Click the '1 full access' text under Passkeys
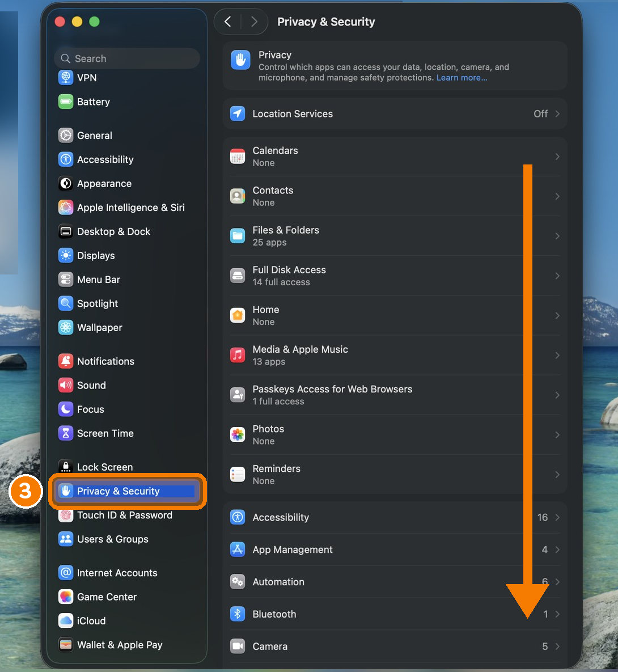Image resolution: width=618 pixels, height=672 pixels. point(278,401)
